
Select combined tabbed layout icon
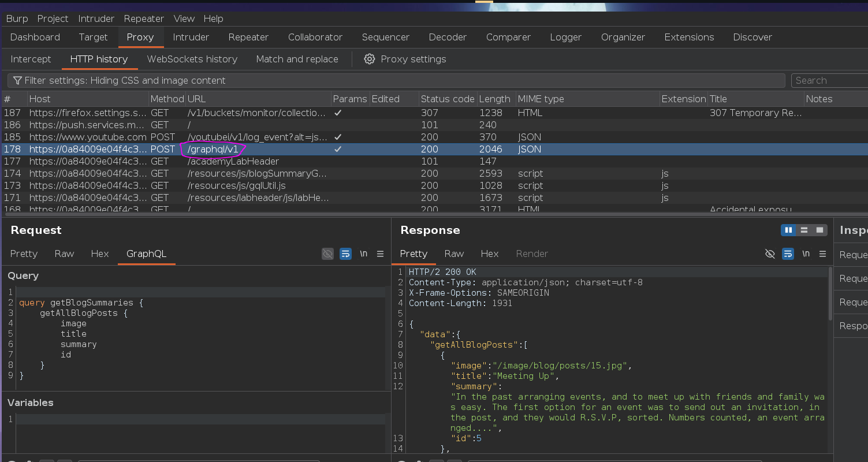819,230
